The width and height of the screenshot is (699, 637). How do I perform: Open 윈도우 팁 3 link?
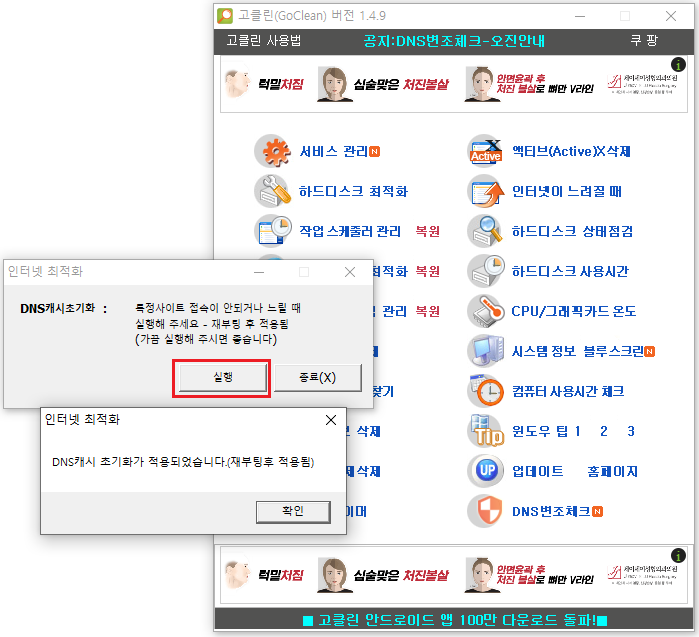click(631, 431)
